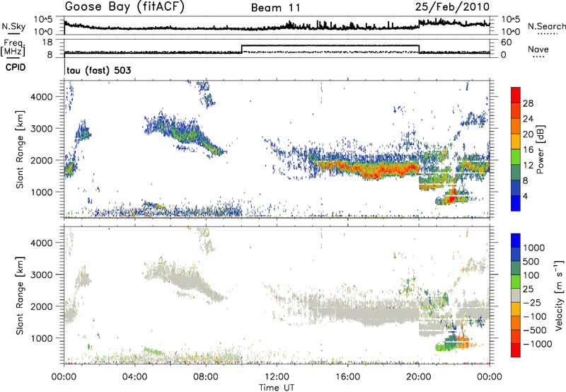
Task: Select the '500' tick on the velocity colorbar
Action: coord(531,261)
